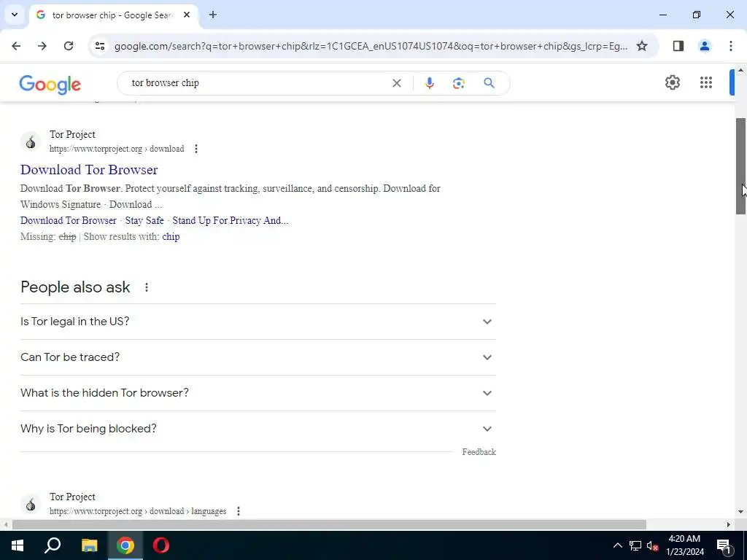Show hidden system tray icons

coord(617,545)
